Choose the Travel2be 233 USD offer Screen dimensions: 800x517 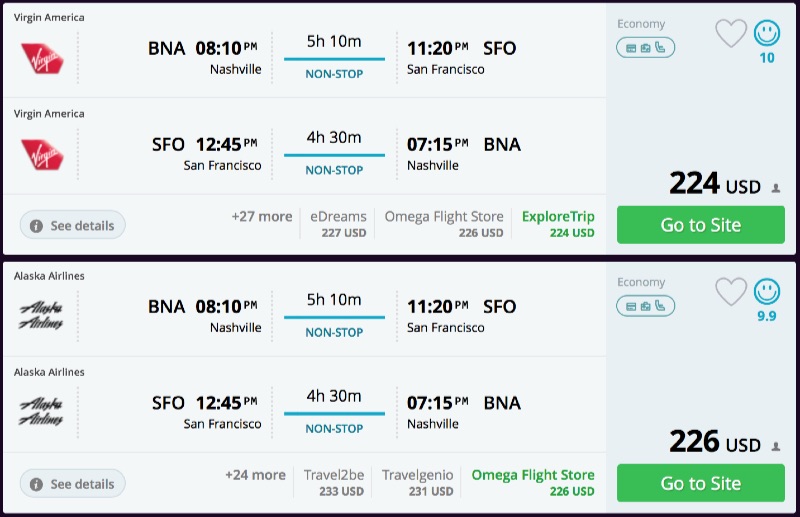coord(336,482)
